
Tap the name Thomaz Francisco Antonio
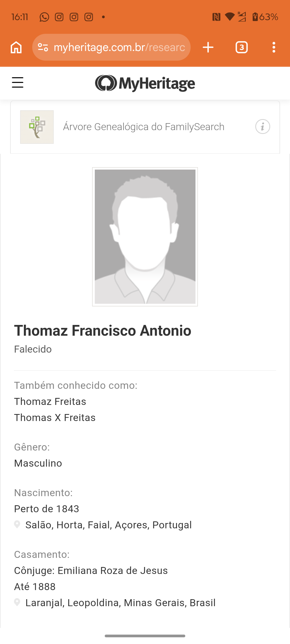103,331
